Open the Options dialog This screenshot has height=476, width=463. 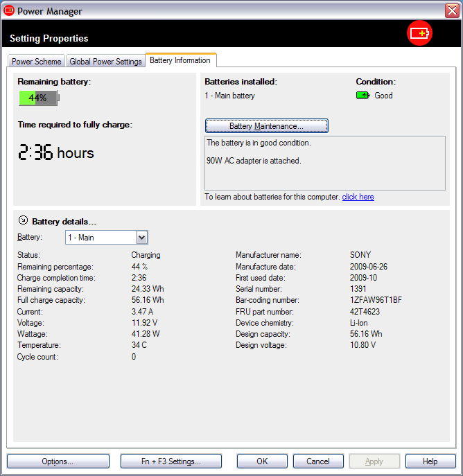point(58,461)
